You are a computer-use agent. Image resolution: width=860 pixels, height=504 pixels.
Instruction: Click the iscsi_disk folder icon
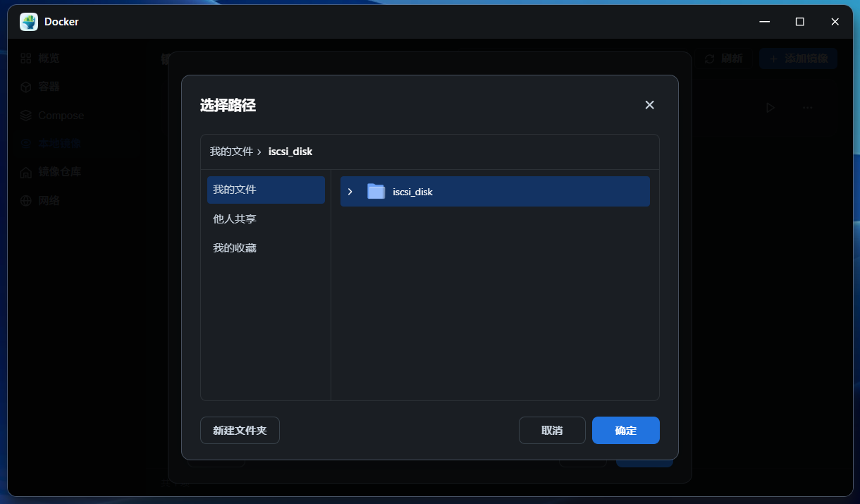point(376,192)
